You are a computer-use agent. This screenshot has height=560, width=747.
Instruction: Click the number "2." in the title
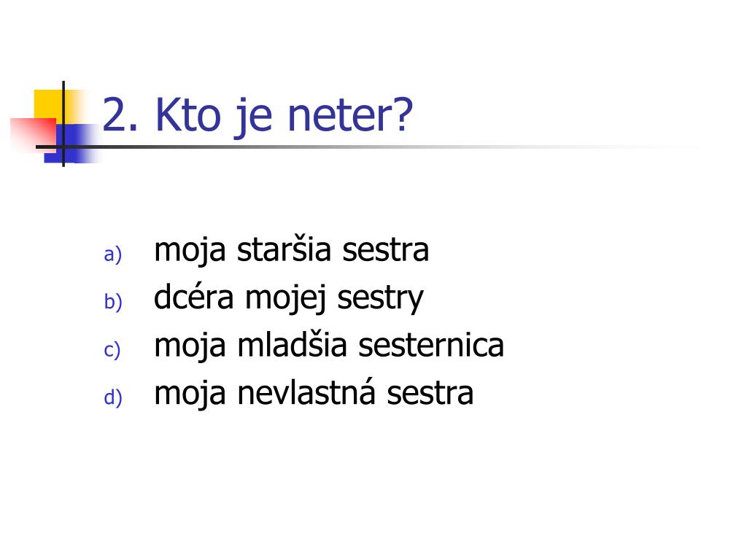(x=120, y=115)
